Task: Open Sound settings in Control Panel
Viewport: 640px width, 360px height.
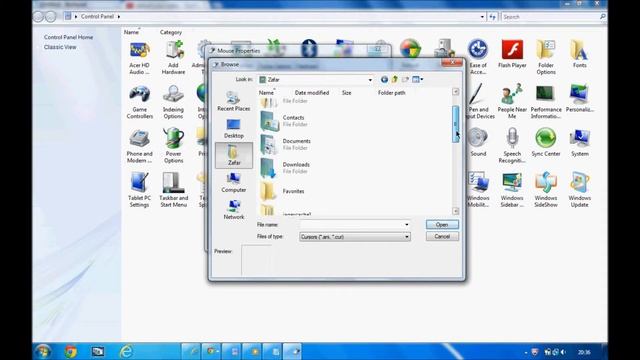Action: pos(478,142)
